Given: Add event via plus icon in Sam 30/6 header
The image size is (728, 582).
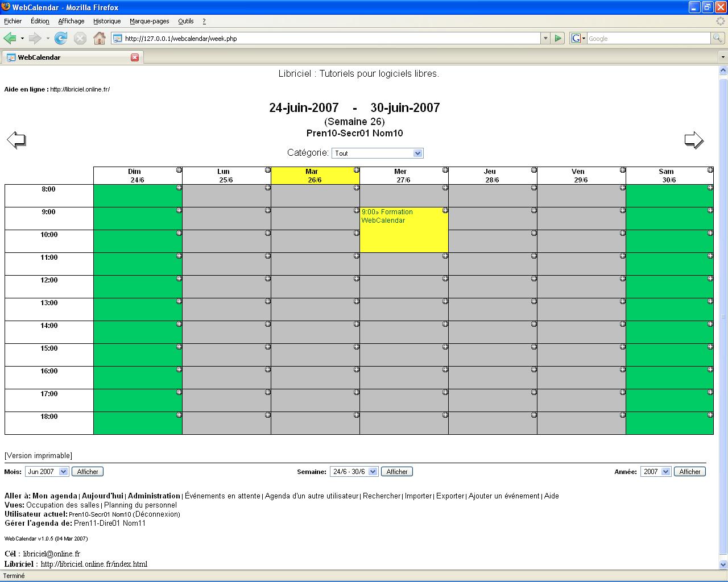Looking at the screenshot, I should click(710, 170).
